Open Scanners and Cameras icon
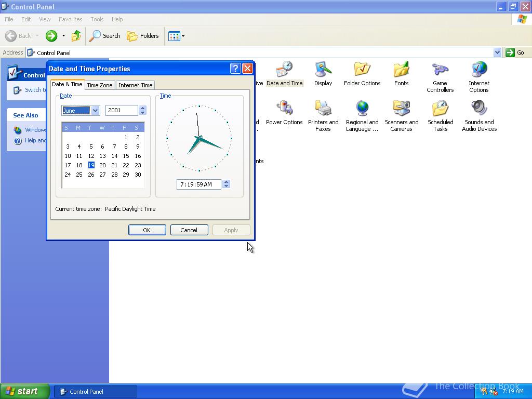Screen dimensions: 532x399 pos(402,116)
